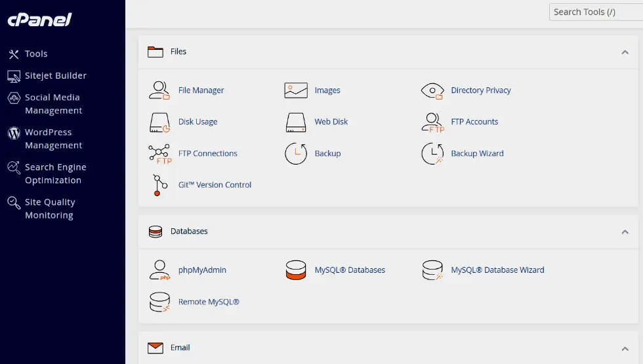The width and height of the screenshot is (643, 364).
Task: Click the Tools wrench icon in sidebar
Action: [14, 54]
